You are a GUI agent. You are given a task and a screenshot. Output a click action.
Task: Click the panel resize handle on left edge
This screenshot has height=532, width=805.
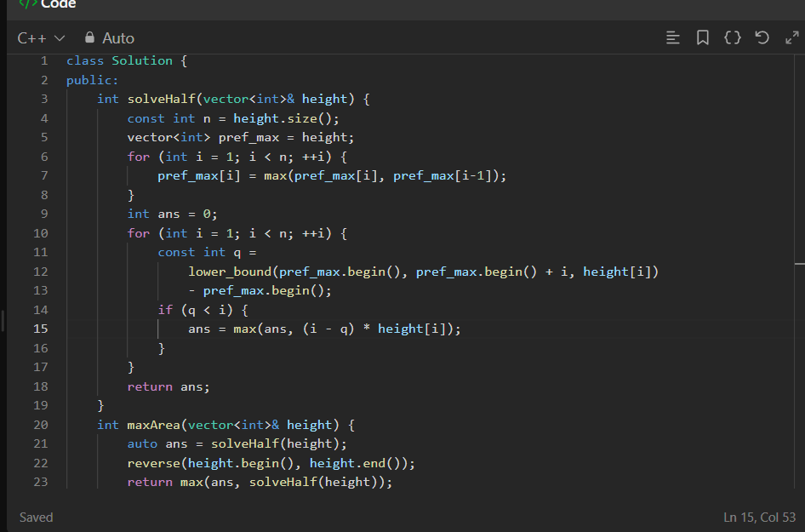[x=3, y=321]
